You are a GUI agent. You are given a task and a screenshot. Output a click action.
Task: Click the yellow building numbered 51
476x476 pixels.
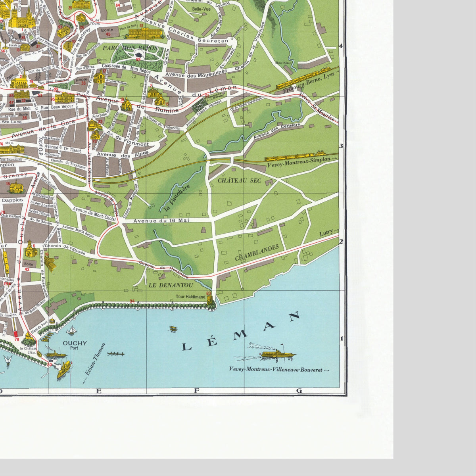coord(145,33)
